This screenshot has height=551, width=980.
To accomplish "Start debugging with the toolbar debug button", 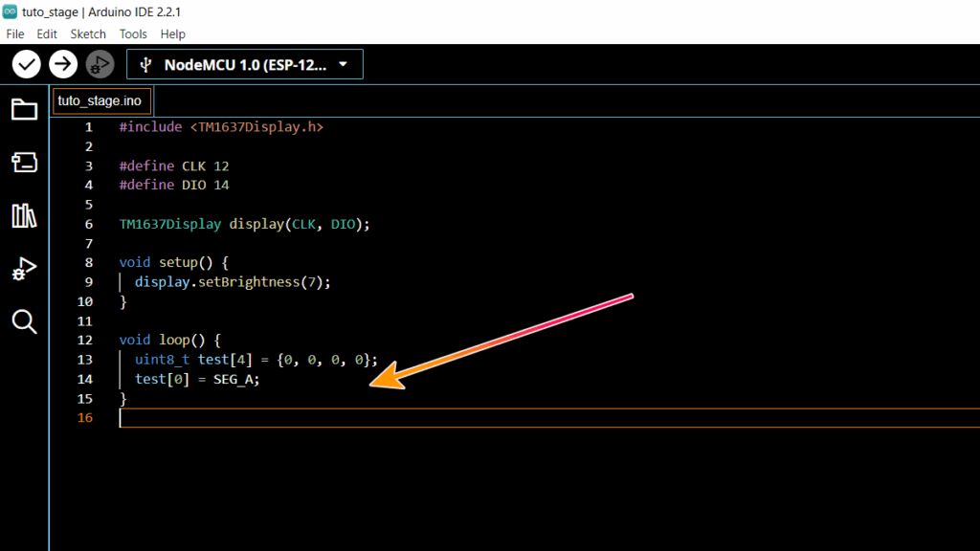I will click(x=100, y=64).
